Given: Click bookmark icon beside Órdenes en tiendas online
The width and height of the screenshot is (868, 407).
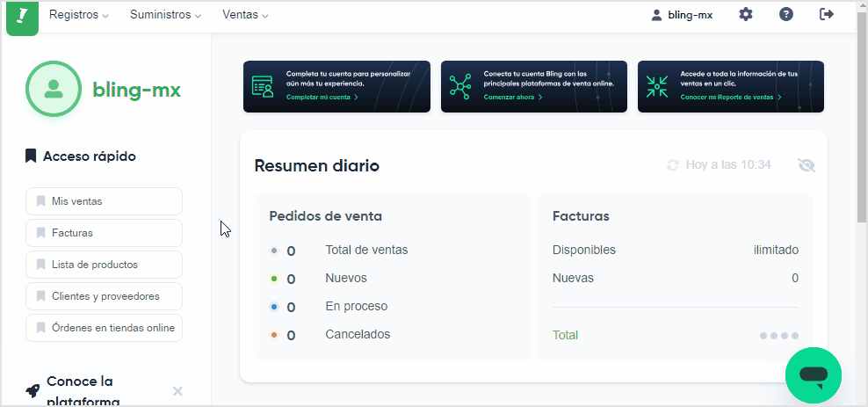Looking at the screenshot, I should coord(40,327).
